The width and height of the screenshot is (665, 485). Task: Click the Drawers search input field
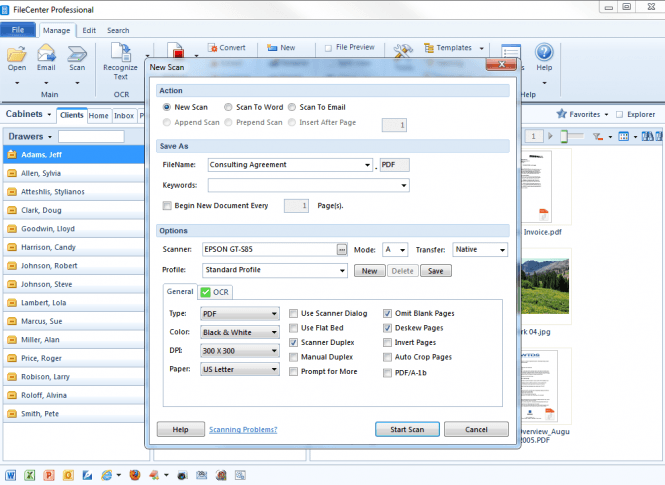(x=91, y=137)
